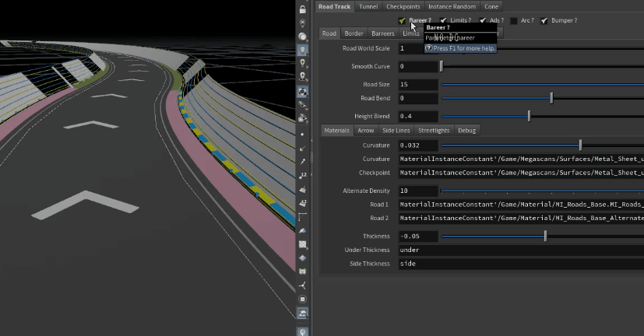Click the Height Blend slider handle
The image size is (644, 336).
tap(529, 116)
